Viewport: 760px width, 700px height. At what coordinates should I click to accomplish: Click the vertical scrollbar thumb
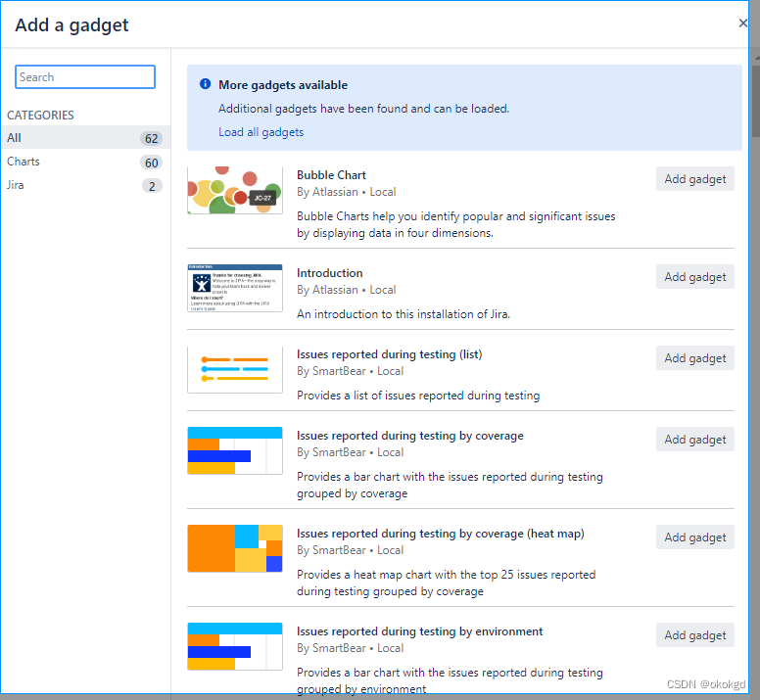[x=755, y=101]
